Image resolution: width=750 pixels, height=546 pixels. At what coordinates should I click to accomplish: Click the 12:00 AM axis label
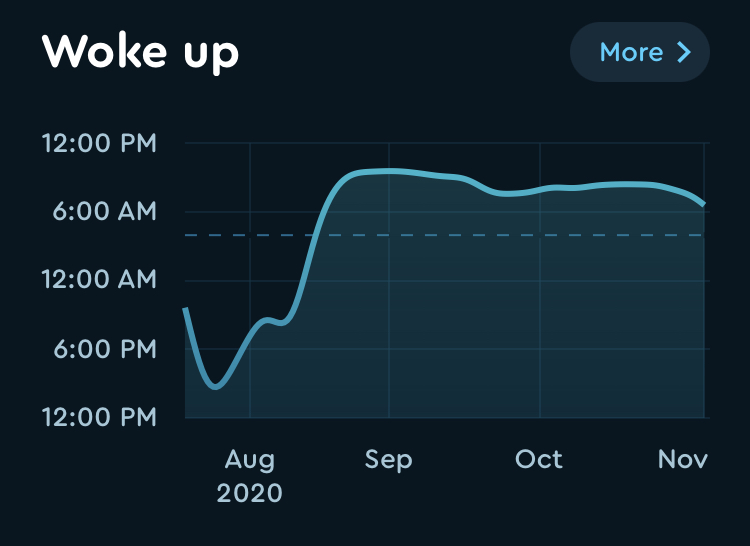point(99,280)
